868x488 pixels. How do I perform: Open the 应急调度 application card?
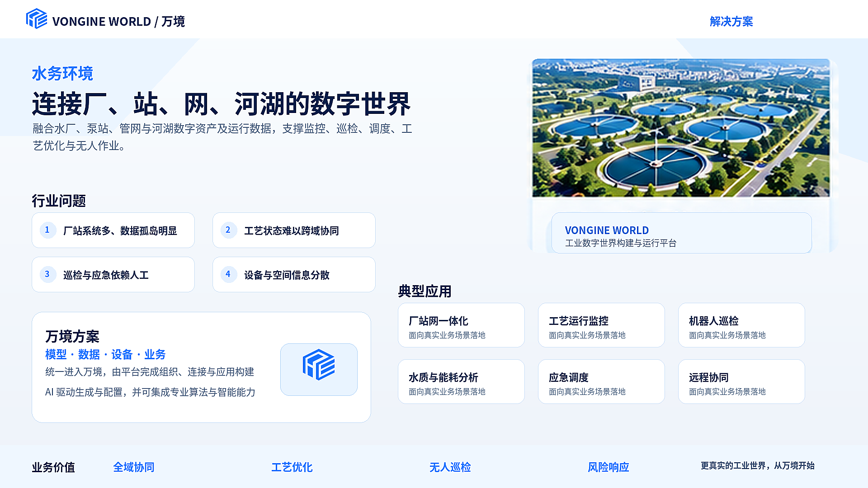pyautogui.click(x=601, y=381)
